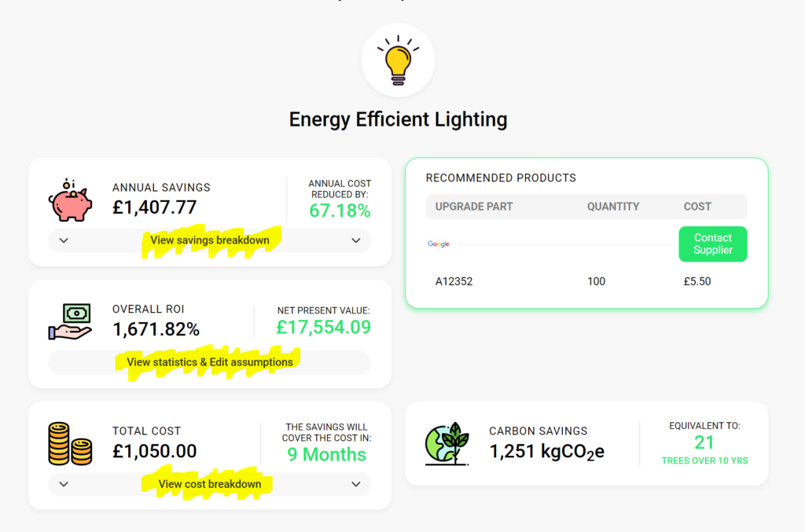Viewport: 805px width, 532px height.
Task: Click the hand holding cash ROI icon
Action: 70,321
